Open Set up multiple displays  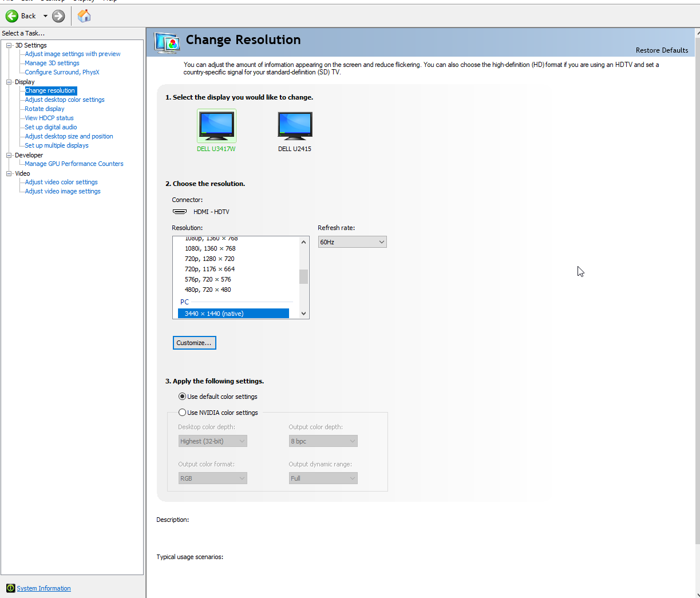[x=57, y=145]
